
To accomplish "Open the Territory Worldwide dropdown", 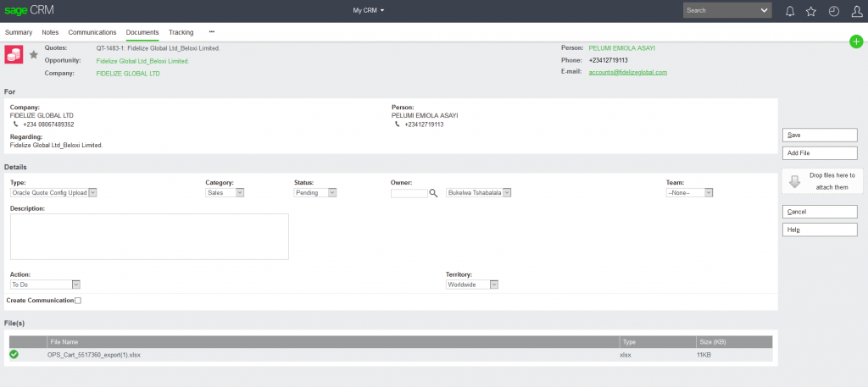I will click(471, 285).
